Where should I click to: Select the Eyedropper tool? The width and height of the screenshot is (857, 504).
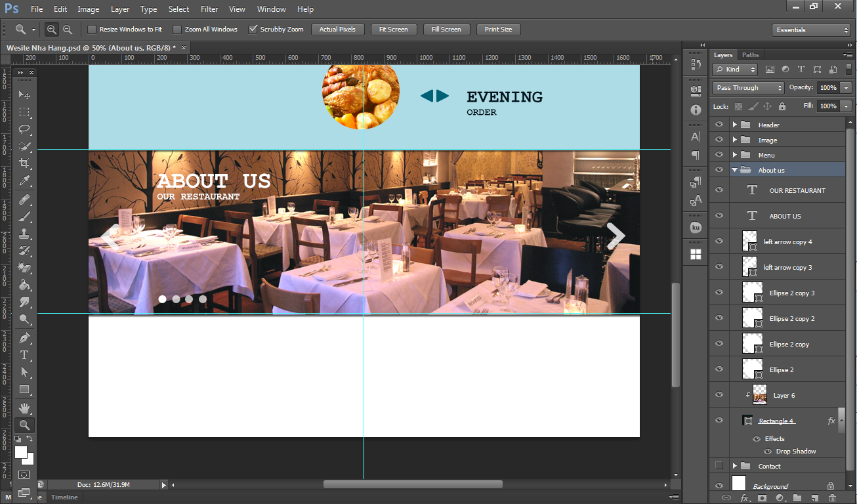point(24,180)
